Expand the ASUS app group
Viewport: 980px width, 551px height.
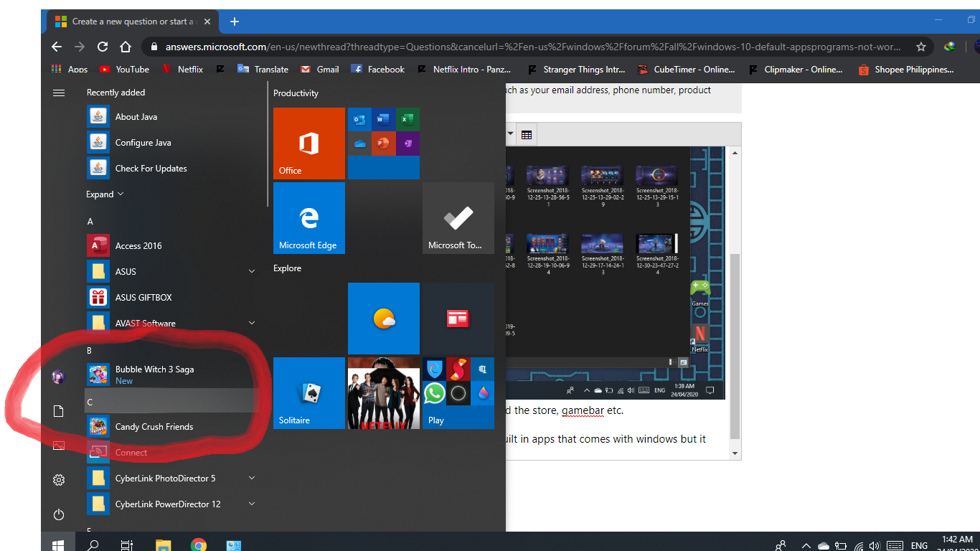point(251,271)
